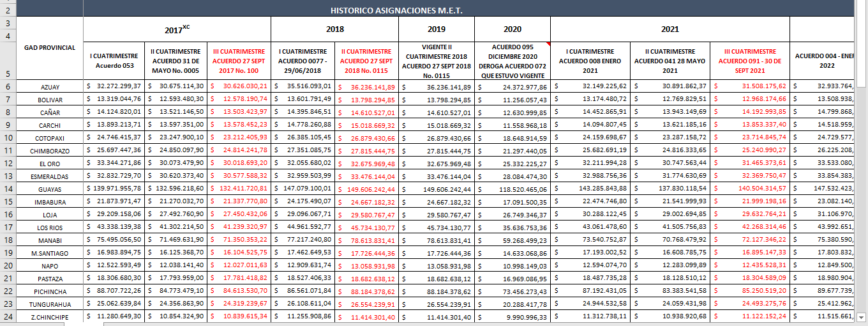Select II CUATRIMESTRE ACUERDO 31 DE MAYO header
The image size is (868, 326).
[x=176, y=61]
